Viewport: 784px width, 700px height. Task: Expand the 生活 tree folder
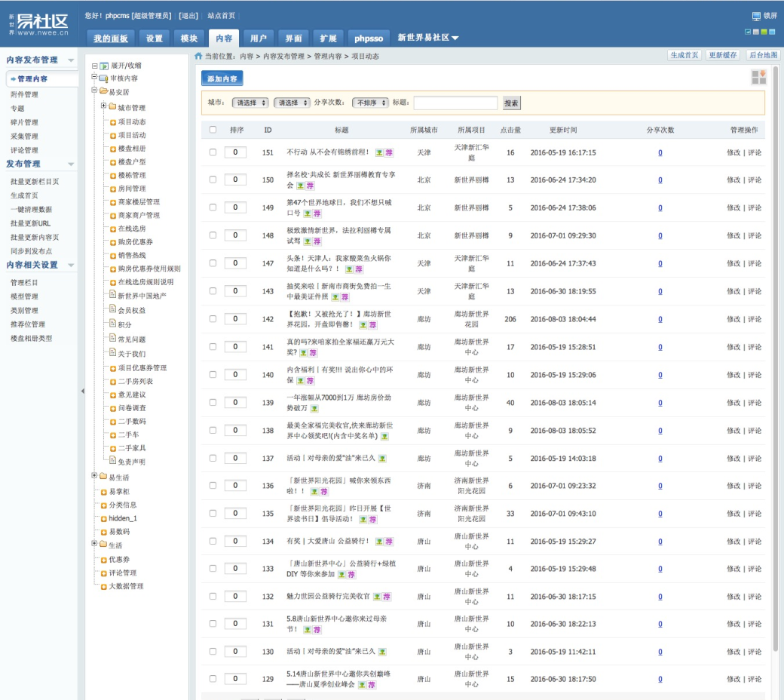pyautogui.click(x=94, y=543)
